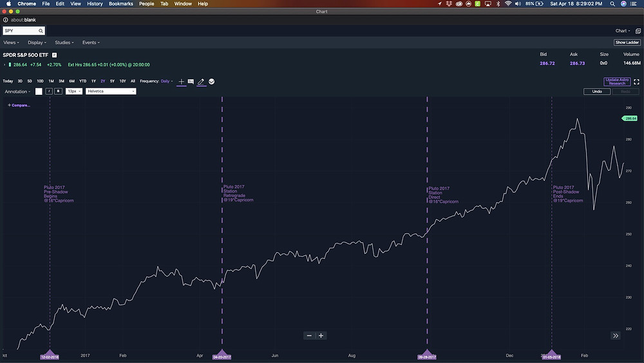Viewport: 644px width, 363px height.
Task: Select the YTD time range
Action: (x=82, y=81)
